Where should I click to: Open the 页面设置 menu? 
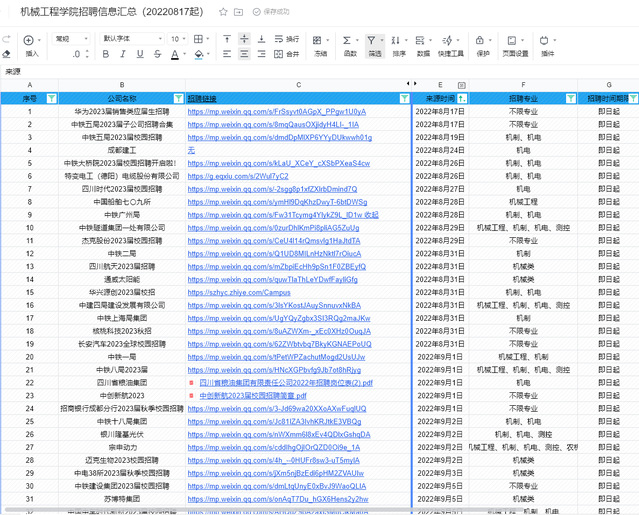click(x=515, y=44)
